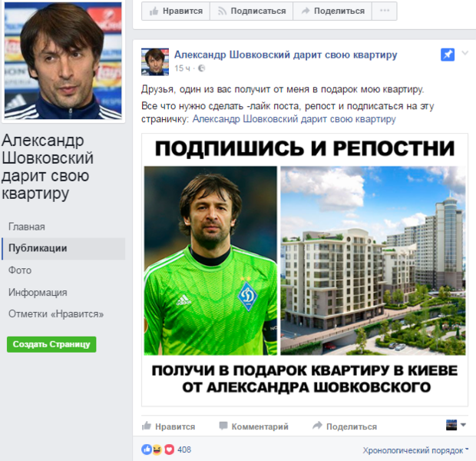
Task: Open Хронологический порядок sorting dropdown
Action: (415, 450)
